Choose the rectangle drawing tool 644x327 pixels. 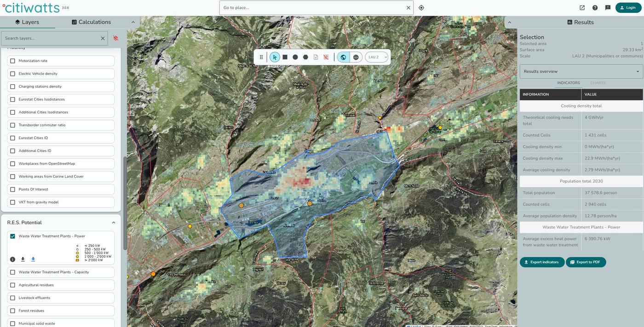pyautogui.click(x=285, y=57)
